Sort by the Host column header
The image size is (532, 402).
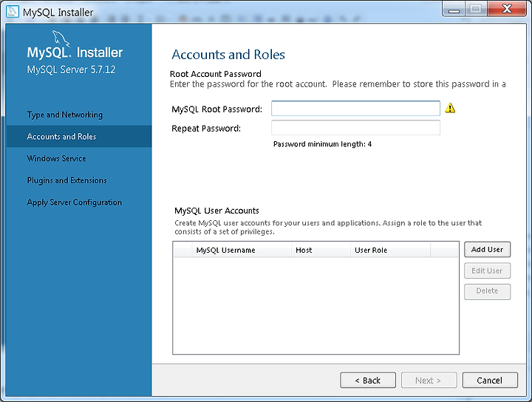coord(321,250)
